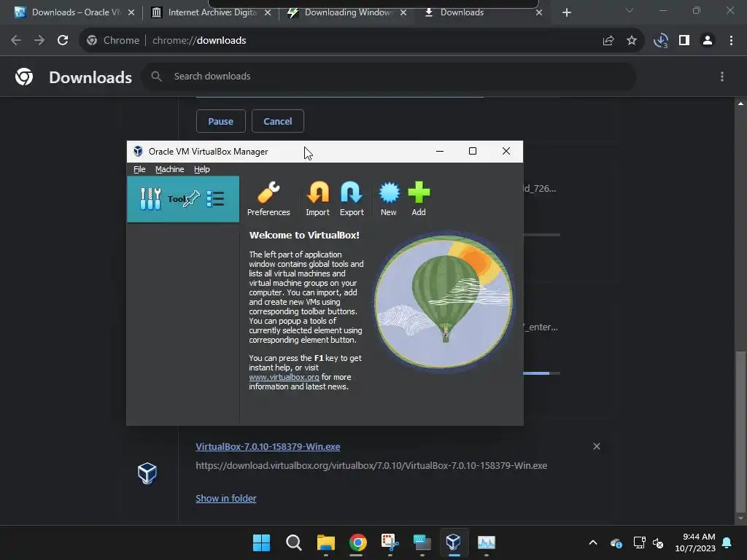Toggle Chrome side panel
This screenshot has width=747, height=560.
[684, 41]
